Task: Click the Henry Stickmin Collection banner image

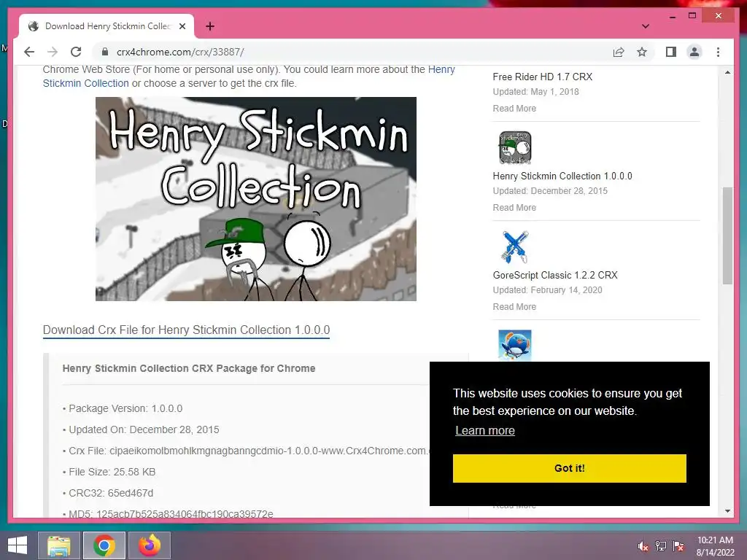Action: pyautogui.click(x=256, y=199)
